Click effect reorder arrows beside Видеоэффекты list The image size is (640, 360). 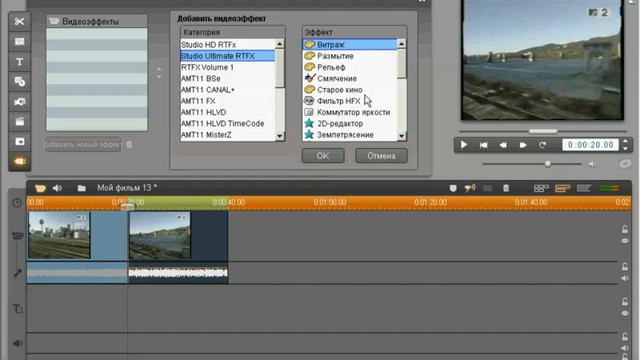tap(159, 73)
